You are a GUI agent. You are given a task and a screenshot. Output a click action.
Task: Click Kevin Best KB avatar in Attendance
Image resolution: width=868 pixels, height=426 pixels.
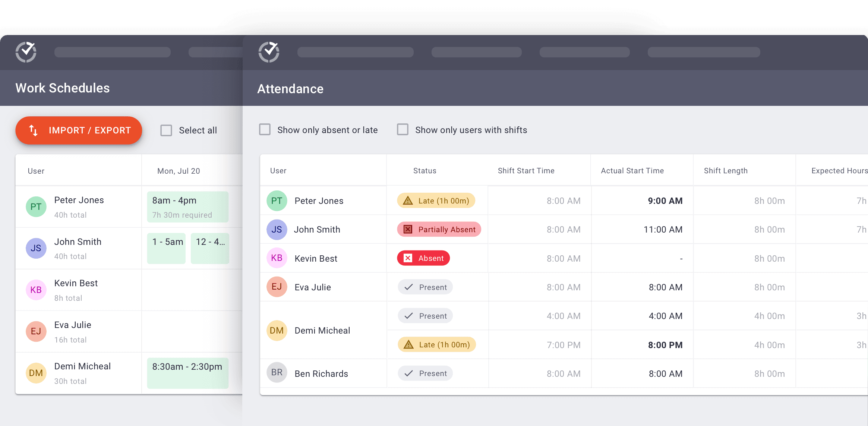click(277, 258)
